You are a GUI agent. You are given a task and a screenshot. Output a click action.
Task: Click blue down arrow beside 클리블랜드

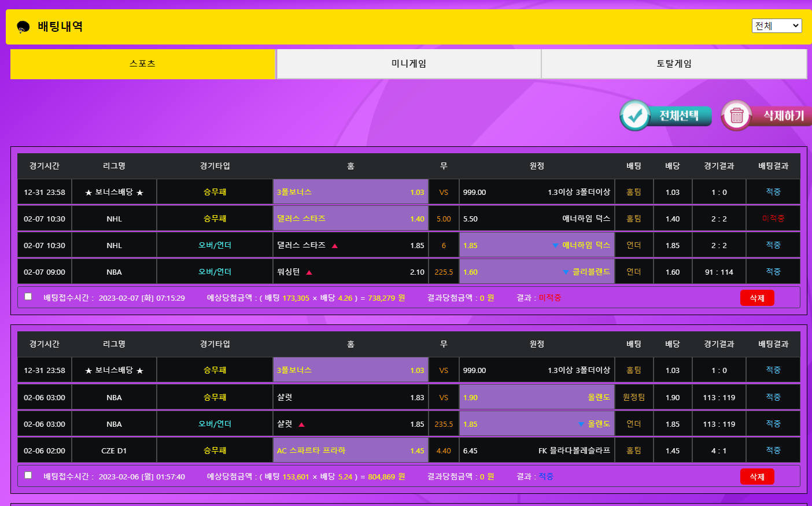[566, 272]
